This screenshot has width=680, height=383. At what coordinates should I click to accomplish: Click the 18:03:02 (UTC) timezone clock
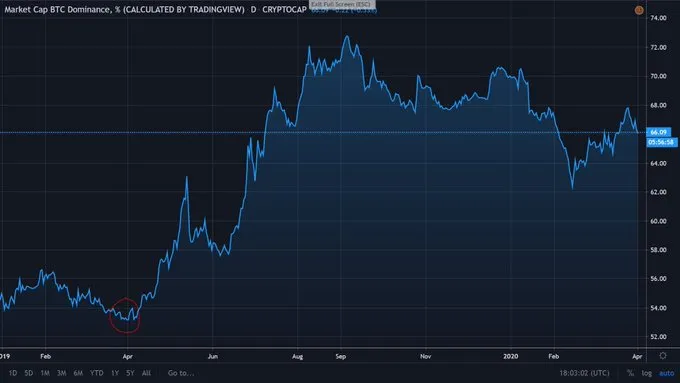point(584,373)
